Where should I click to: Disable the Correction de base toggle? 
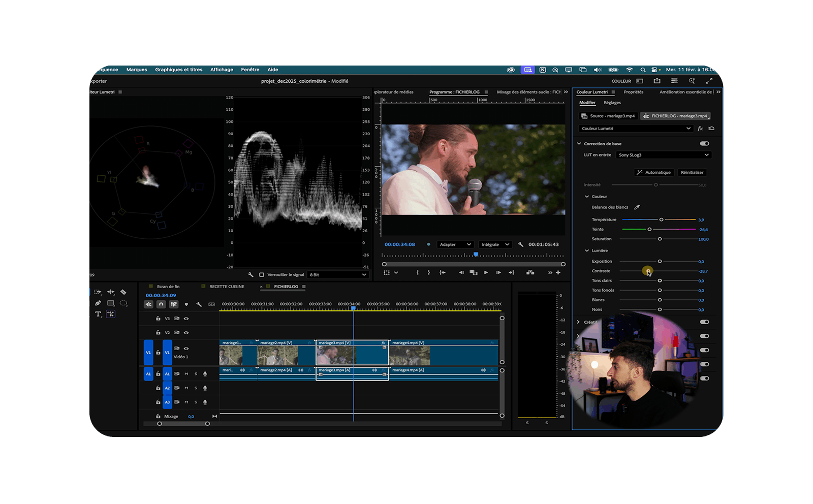click(x=704, y=144)
